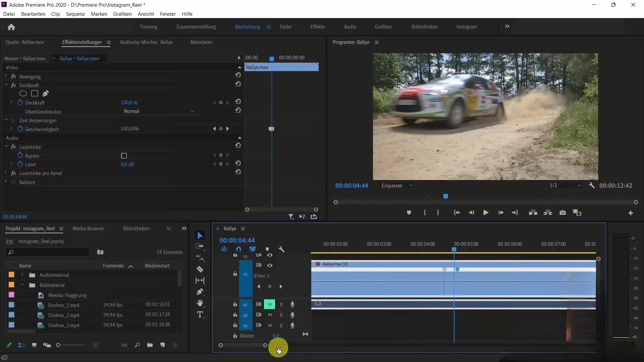Expand the Bewegung effect properties
Image resolution: width=644 pixels, height=362 pixels.
5,76
